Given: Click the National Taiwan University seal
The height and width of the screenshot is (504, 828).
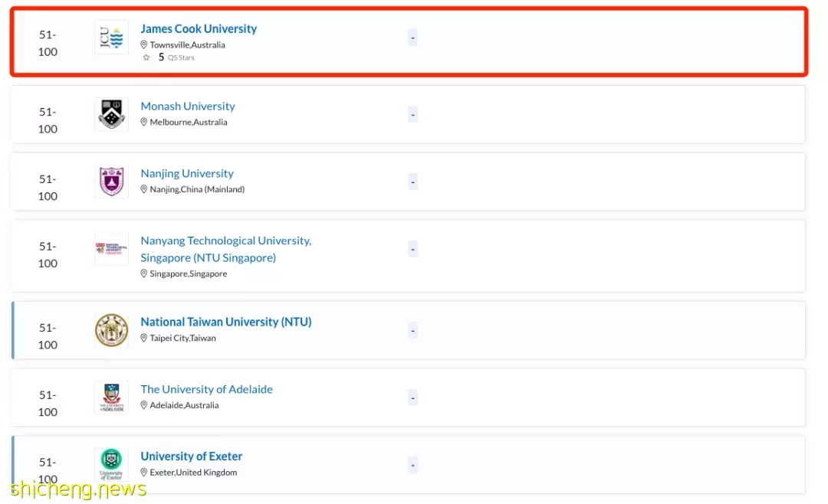Looking at the screenshot, I should pyautogui.click(x=111, y=330).
